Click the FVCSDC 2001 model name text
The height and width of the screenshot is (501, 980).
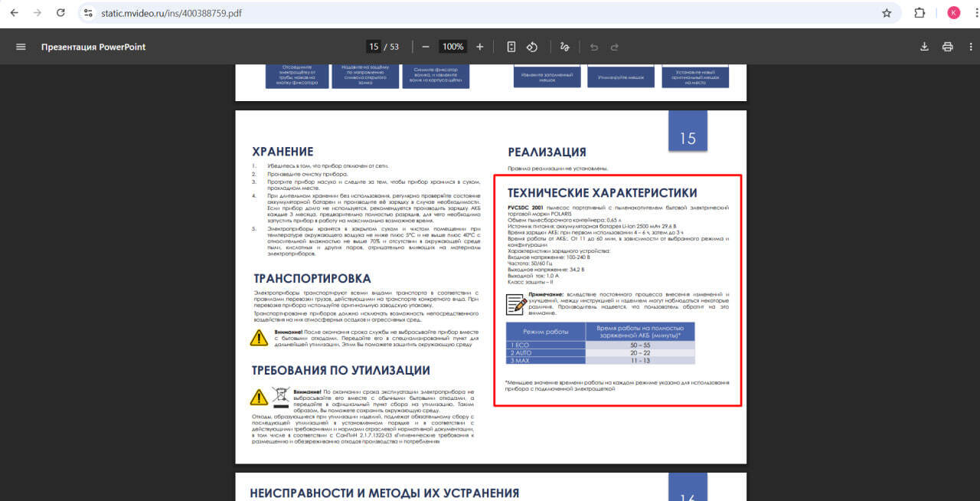525,208
